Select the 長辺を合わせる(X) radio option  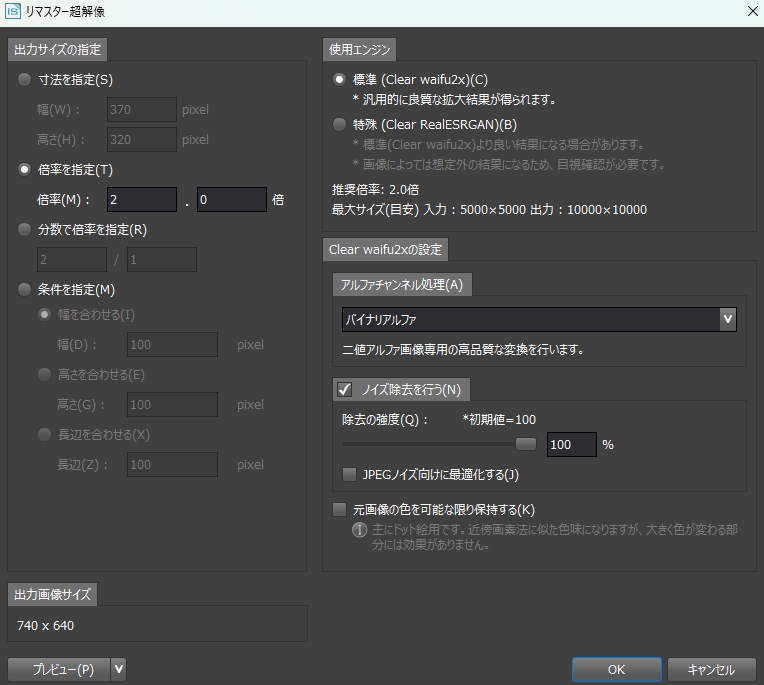[x=44, y=434]
